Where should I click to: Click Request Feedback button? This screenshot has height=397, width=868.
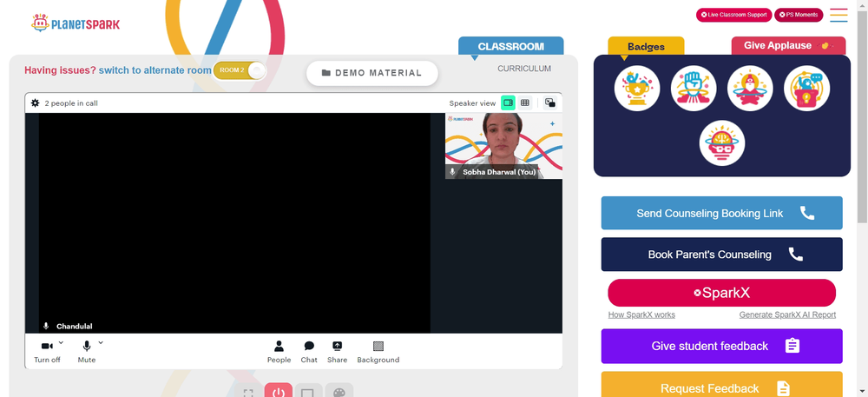(x=722, y=385)
